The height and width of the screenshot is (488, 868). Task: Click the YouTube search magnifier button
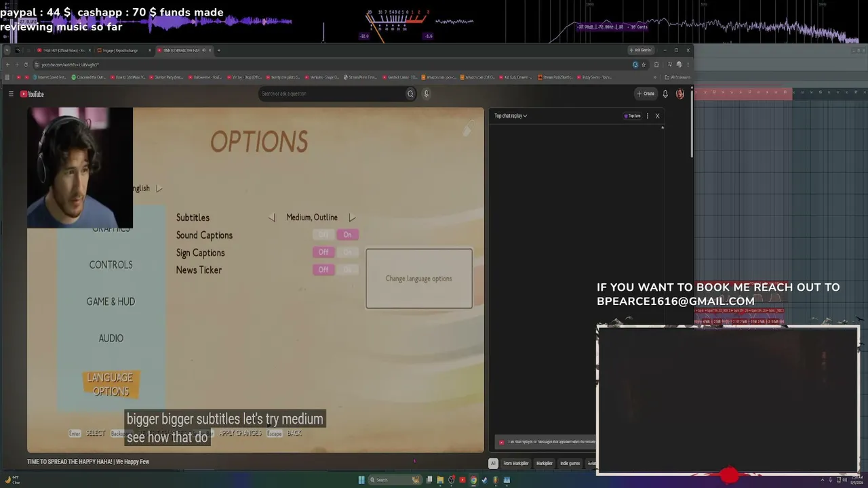point(410,94)
